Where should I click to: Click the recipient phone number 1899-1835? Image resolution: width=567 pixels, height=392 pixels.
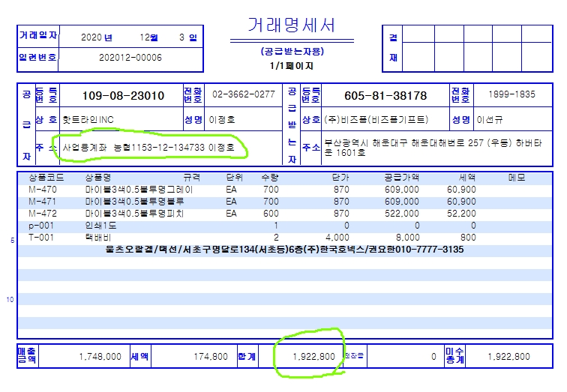click(x=511, y=94)
